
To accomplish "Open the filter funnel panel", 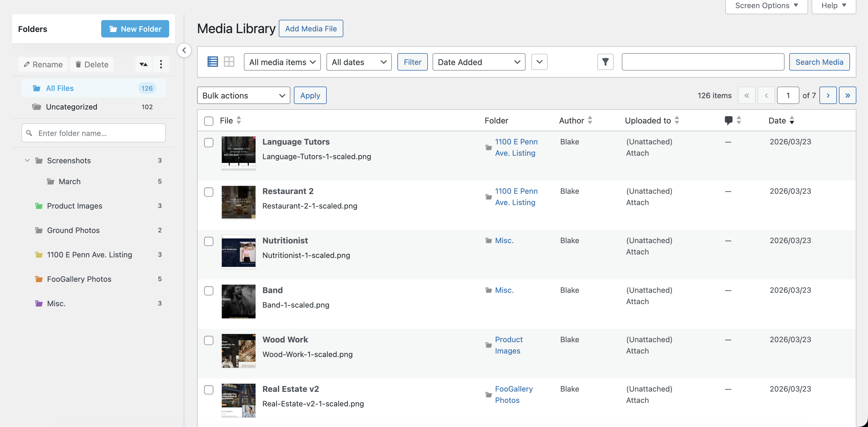I will coord(605,62).
